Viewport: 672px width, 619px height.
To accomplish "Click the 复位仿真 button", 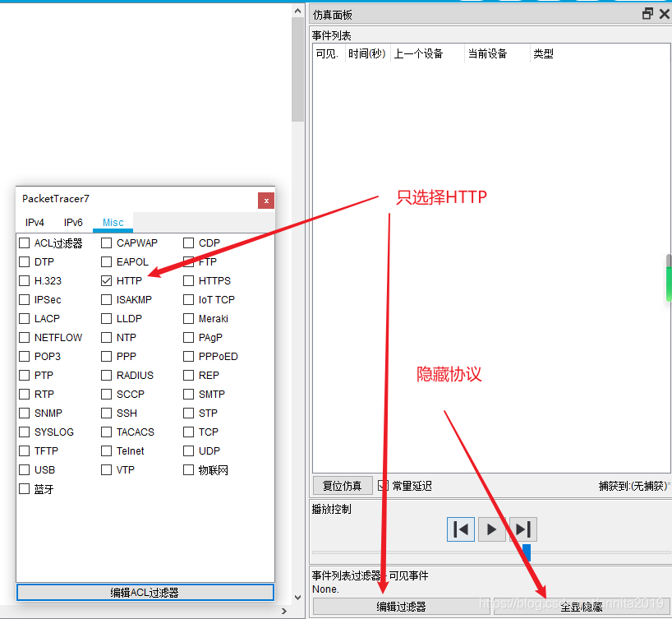I will [x=342, y=486].
